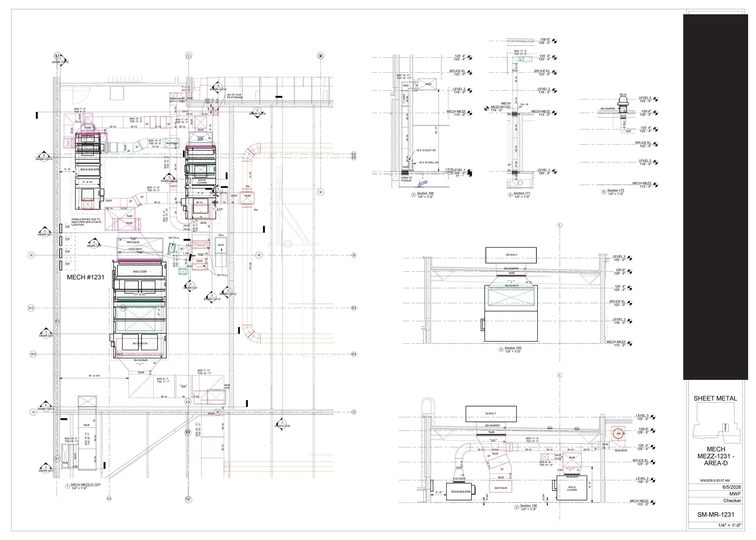Select the SM-AUX GYM section marker

282,424
